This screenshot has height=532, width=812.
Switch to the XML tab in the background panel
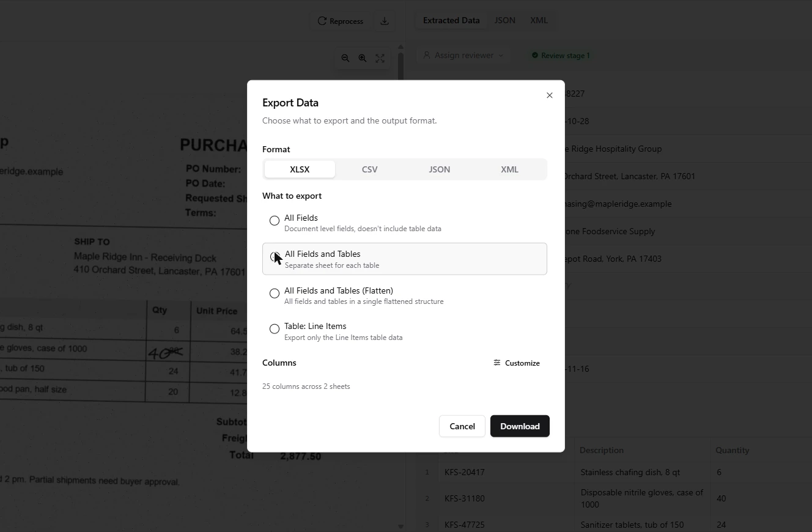[539, 20]
